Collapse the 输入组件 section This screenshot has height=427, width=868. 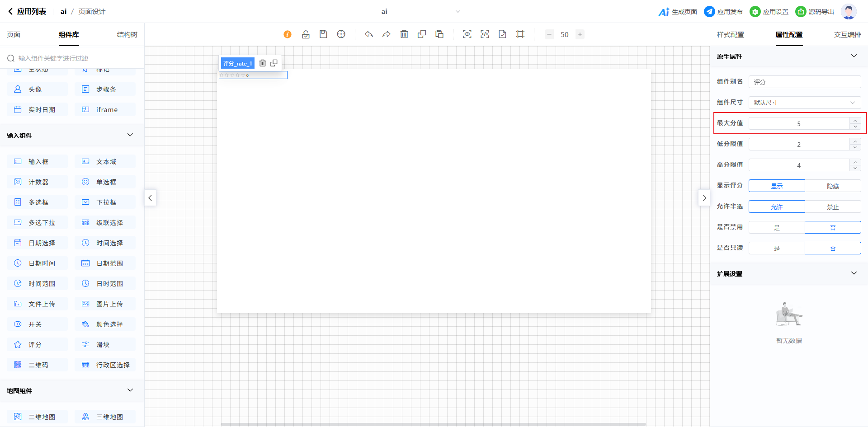(130, 135)
